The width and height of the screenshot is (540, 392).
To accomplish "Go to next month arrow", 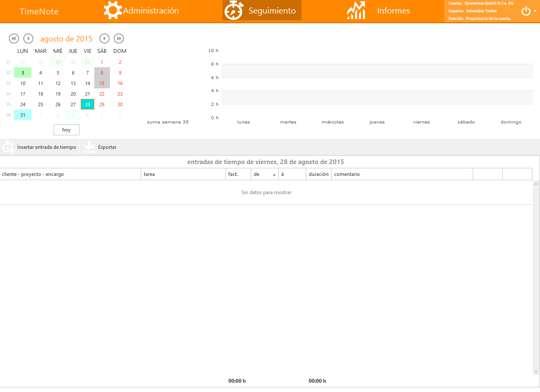I will (x=104, y=38).
